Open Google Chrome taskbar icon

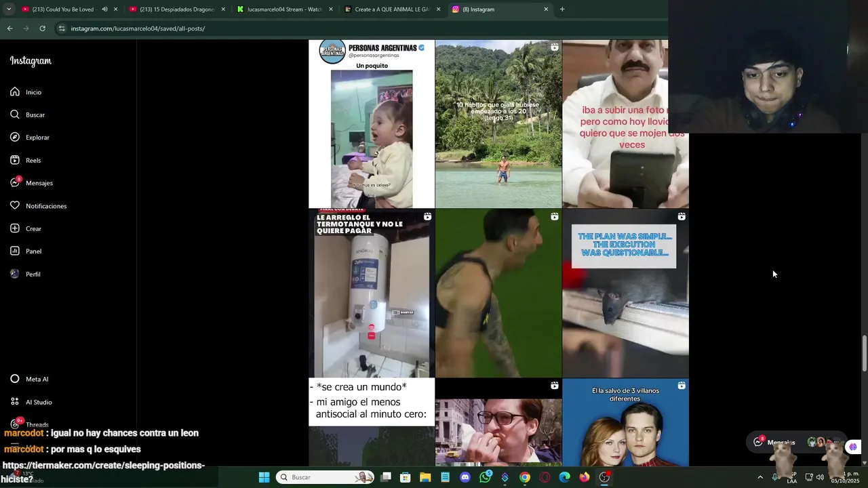click(525, 477)
